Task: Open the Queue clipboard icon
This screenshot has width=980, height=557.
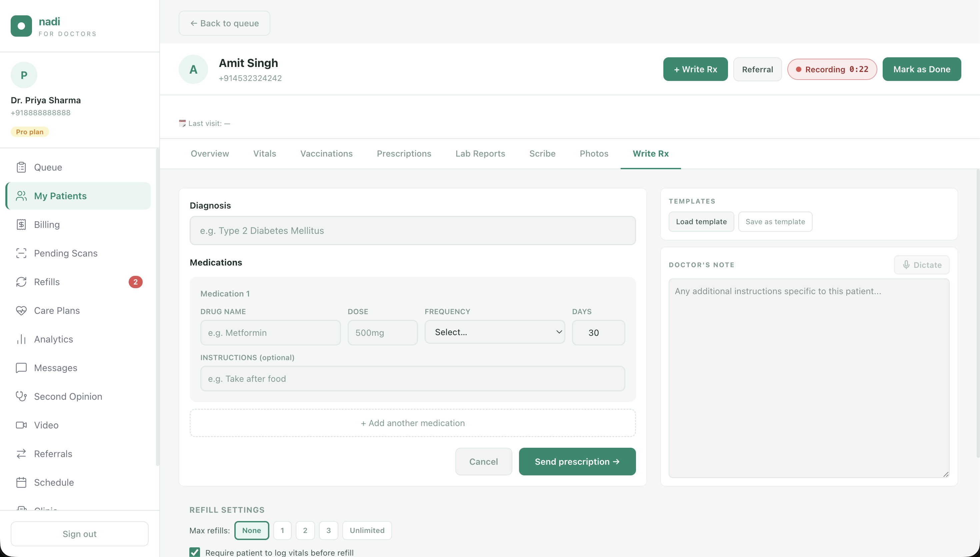Action: [21, 167]
